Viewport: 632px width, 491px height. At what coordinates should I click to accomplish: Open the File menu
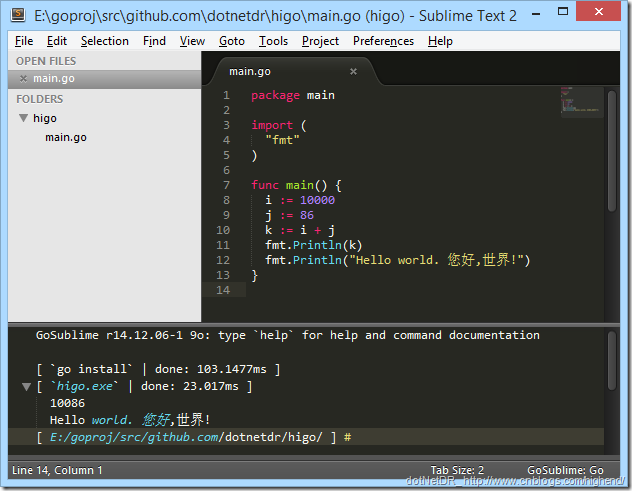tap(24, 41)
